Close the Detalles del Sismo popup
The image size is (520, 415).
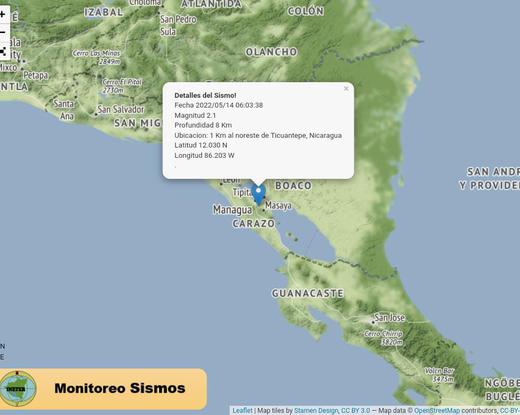point(346,89)
